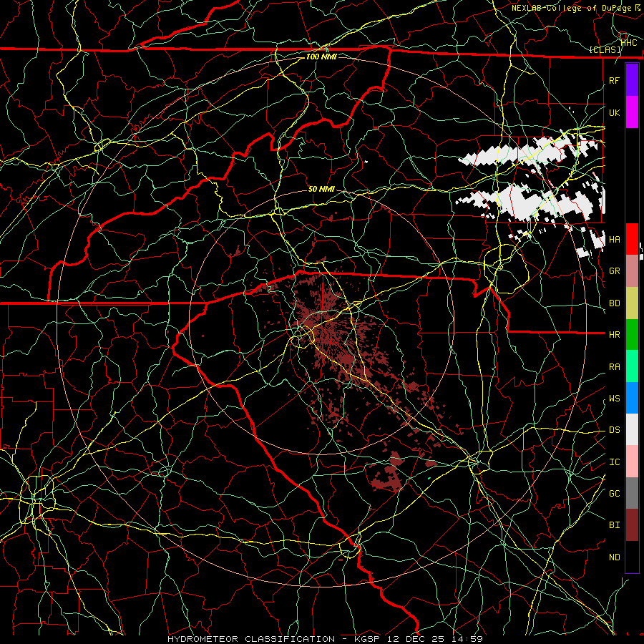
Task: Click the GC legend label
Action: pos(615,494)
